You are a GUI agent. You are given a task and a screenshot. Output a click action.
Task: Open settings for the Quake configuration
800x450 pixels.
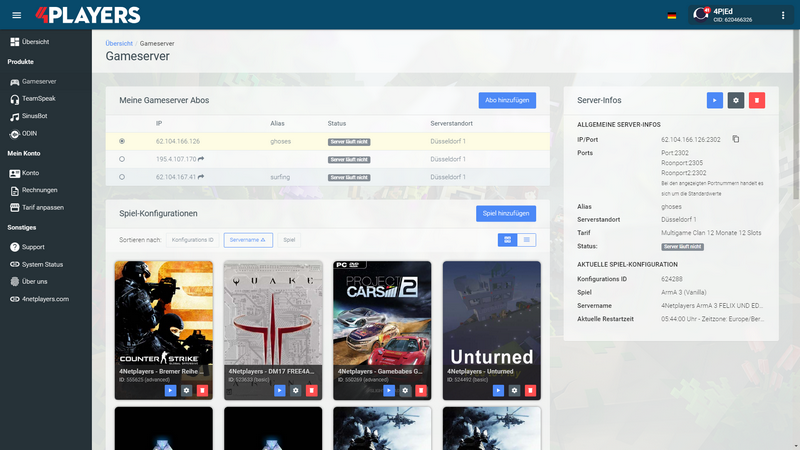pyautogui.click(x=295, y=390)
